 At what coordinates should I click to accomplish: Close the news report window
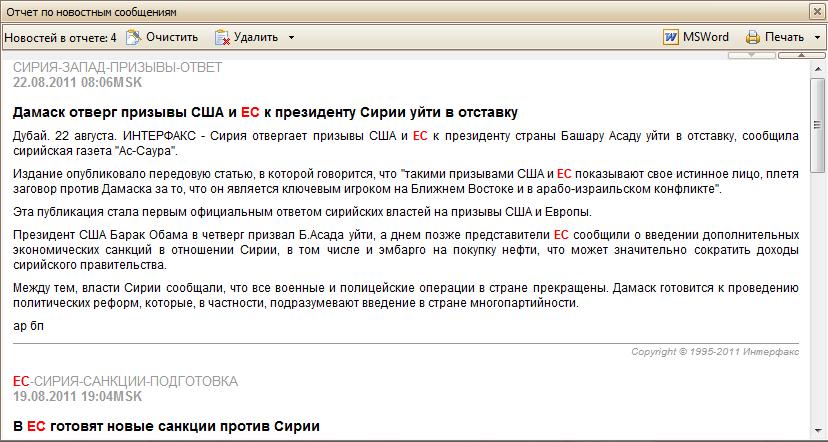coord(816,10)
